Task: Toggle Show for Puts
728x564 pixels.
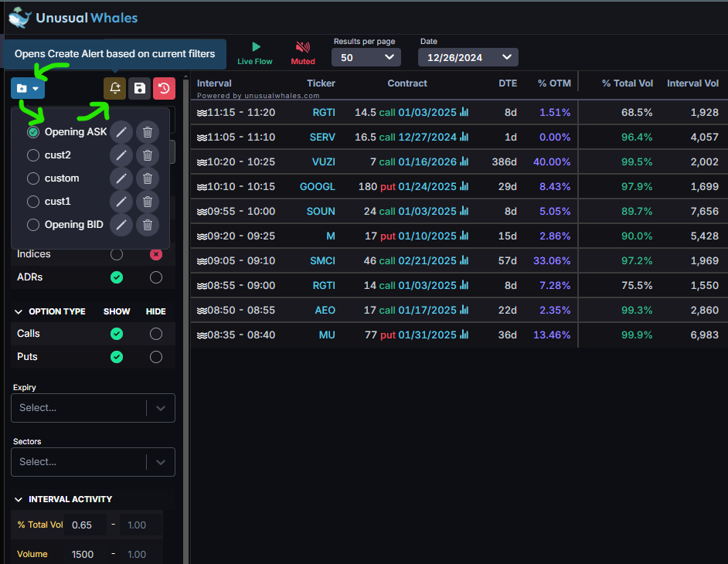Action: click(117, 357)
